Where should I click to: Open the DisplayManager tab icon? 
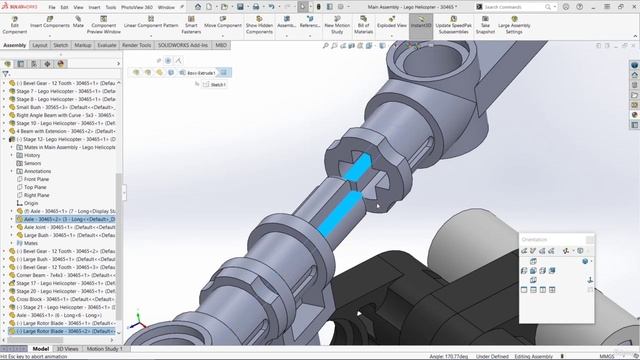pyautogui.click(x=61, y=64)
